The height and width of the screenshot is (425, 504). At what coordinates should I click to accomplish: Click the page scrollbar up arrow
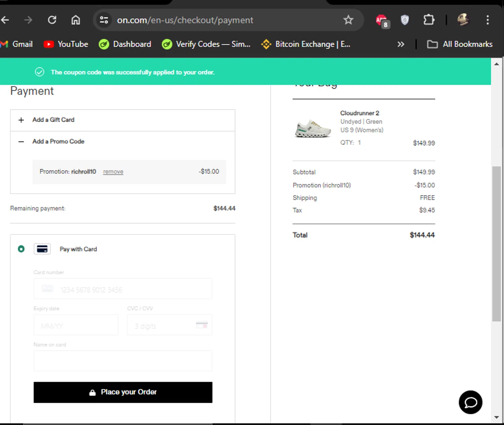tap(497, 64)
